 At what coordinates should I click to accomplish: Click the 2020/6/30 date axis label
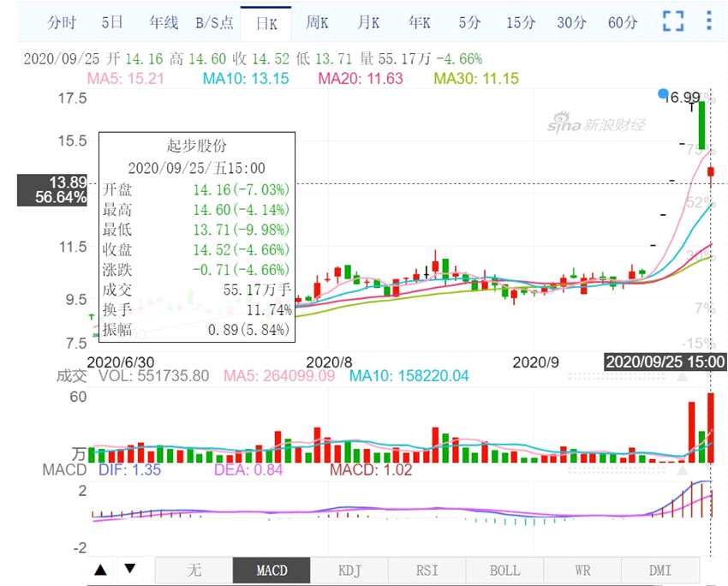(x=121, y=362)
